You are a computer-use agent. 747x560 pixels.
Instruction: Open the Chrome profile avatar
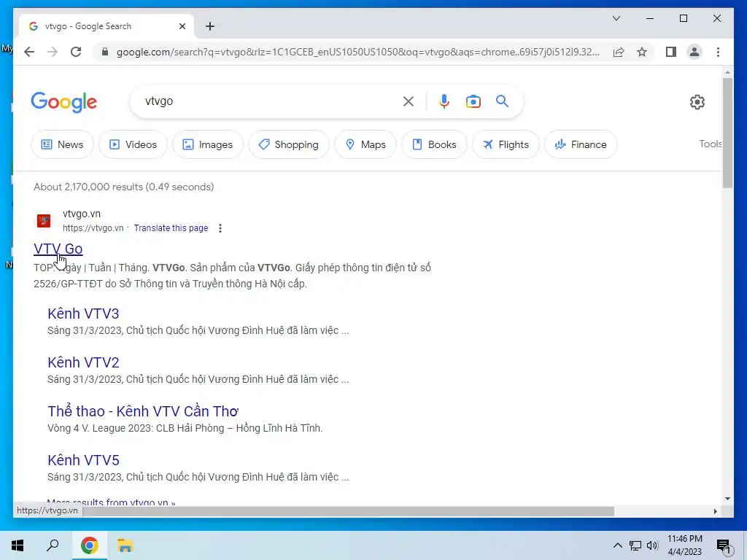pyautogui.click(x=694, y=52)
